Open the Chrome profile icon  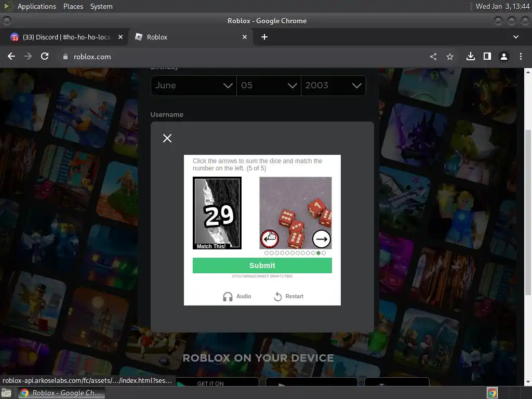click(x=504, y=57)
